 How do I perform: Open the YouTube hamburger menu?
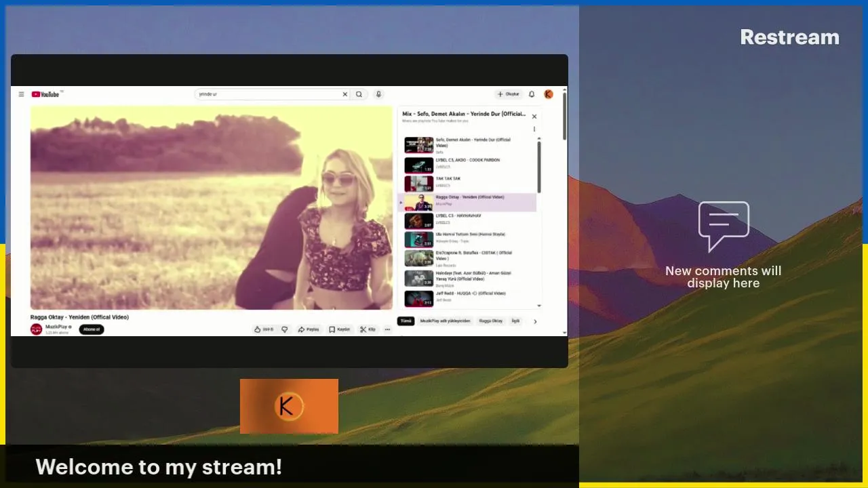(21, 94)
